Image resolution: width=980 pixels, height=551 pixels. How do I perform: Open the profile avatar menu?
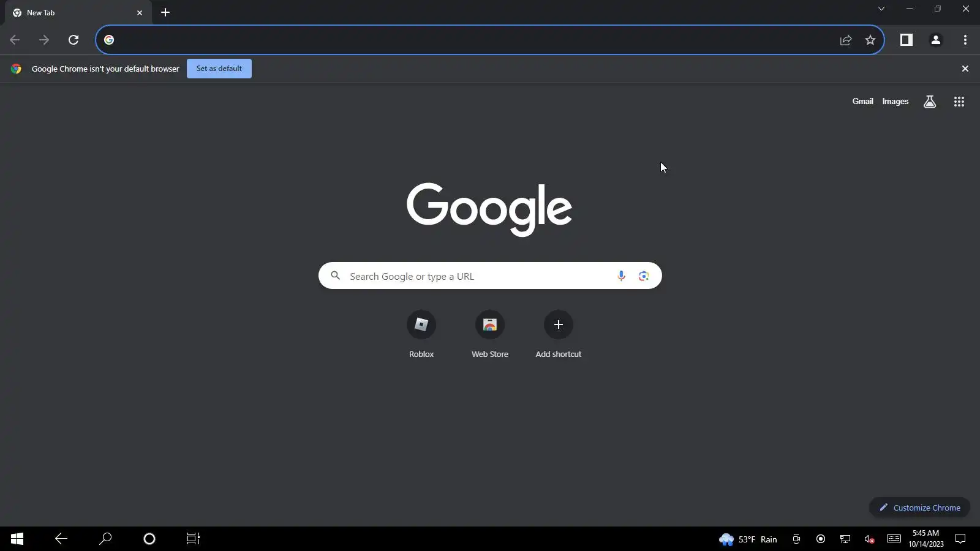click(936, 40)
